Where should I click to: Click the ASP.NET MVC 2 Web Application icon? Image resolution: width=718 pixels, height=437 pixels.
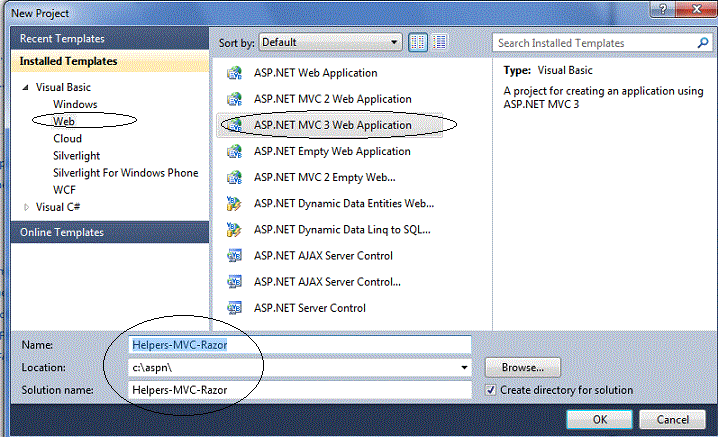pyautogui.click(x=234, y=99)
